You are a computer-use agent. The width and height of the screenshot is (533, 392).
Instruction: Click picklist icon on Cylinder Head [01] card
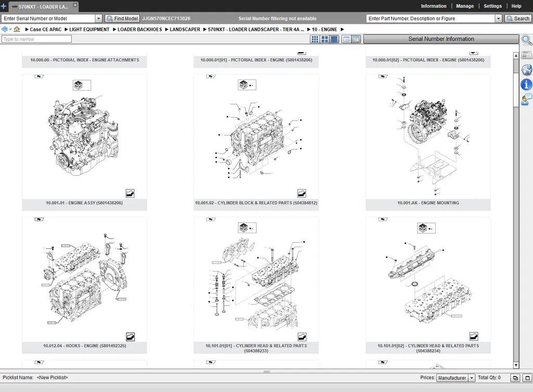[302, 337]
